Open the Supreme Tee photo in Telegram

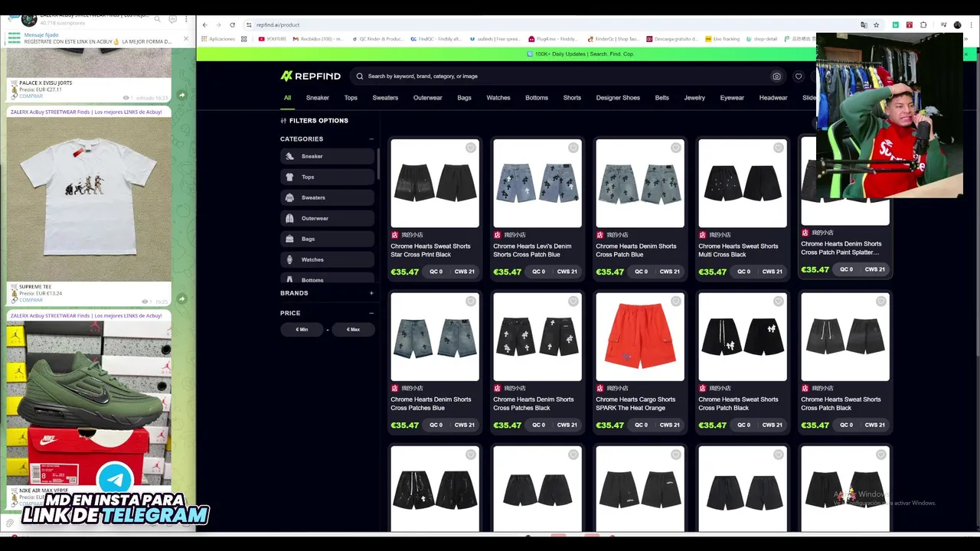click(x=89, y=198)
